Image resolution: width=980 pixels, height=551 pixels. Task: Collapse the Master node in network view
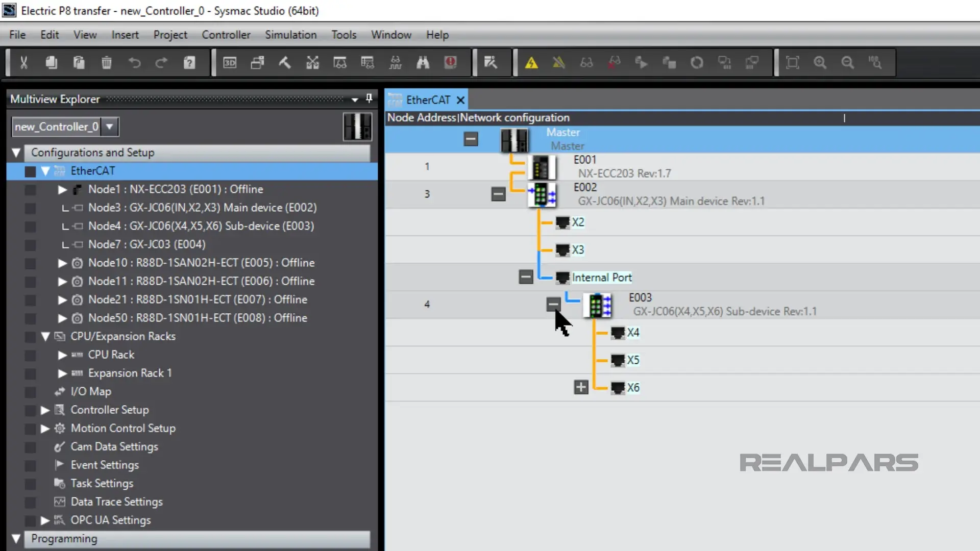tap(471, 139)
